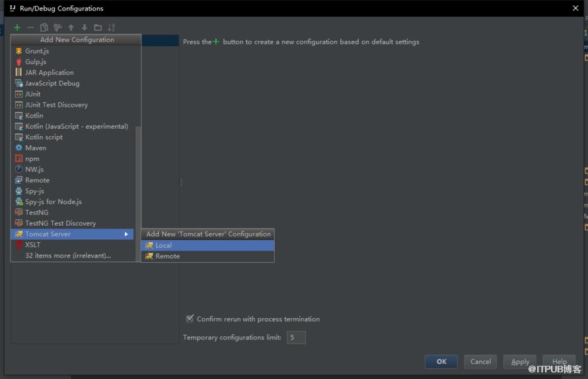Click the Apply button

[520, 362]
